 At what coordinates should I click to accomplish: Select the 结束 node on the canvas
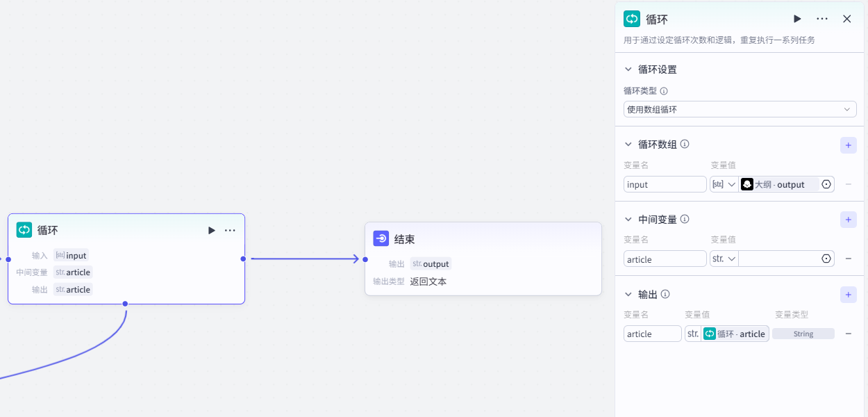[483, 240]
